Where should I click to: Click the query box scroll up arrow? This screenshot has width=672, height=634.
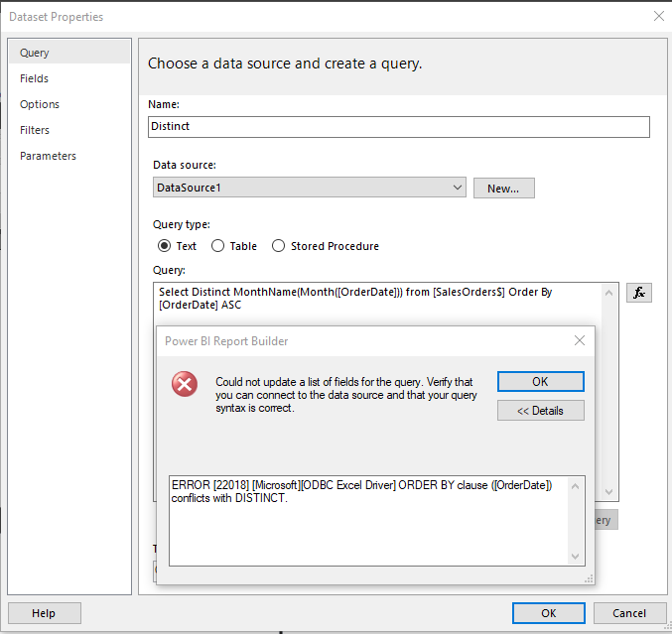coord(608,293)
